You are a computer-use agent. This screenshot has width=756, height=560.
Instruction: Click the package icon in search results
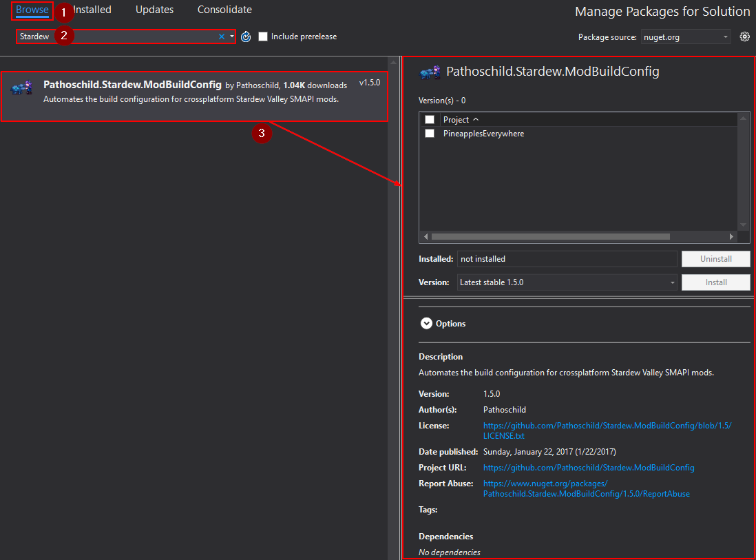(x=22, y=87)
